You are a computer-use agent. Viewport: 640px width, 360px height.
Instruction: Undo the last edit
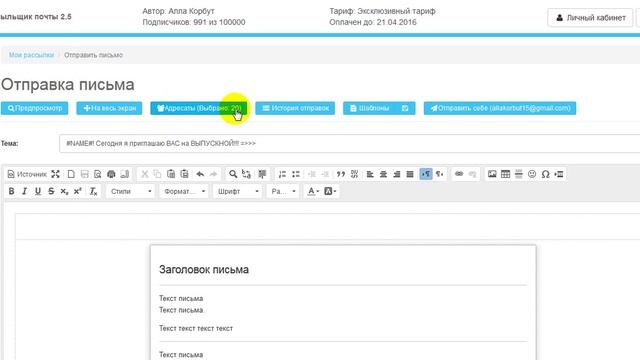[200, 174]
